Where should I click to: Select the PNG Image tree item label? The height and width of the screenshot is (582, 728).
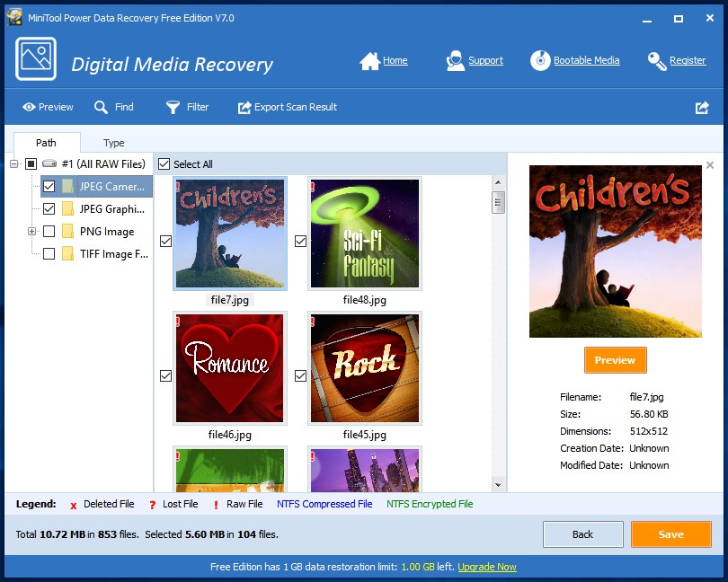tap(107, 231)
